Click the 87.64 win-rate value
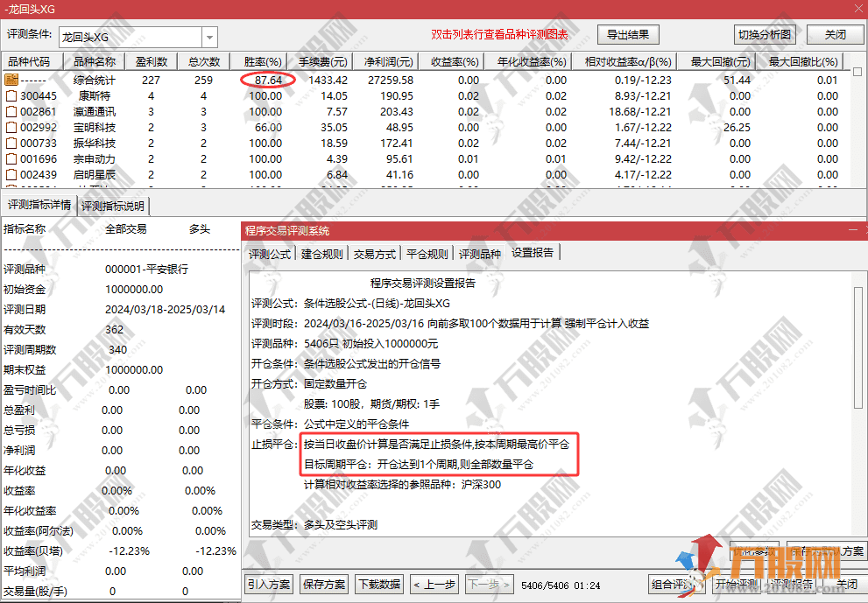The height and width of the screenshot is (603, 868). (x=269, y=81)
